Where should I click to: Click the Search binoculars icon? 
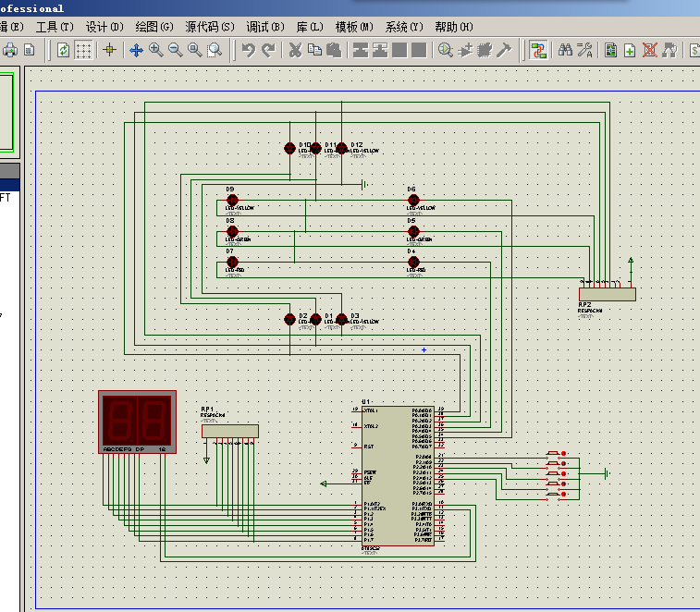coord(564,50)
